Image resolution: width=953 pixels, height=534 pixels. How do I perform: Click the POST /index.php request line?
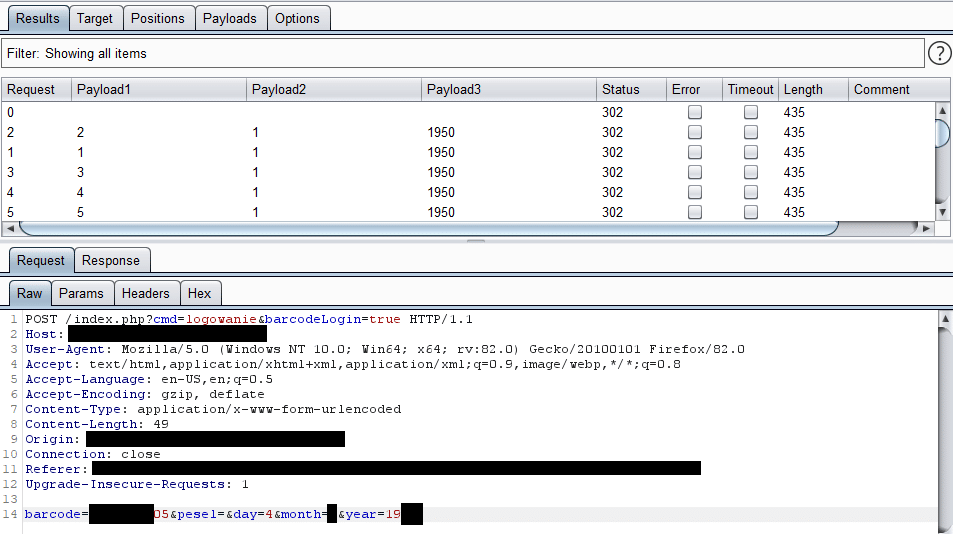(249, 320)
